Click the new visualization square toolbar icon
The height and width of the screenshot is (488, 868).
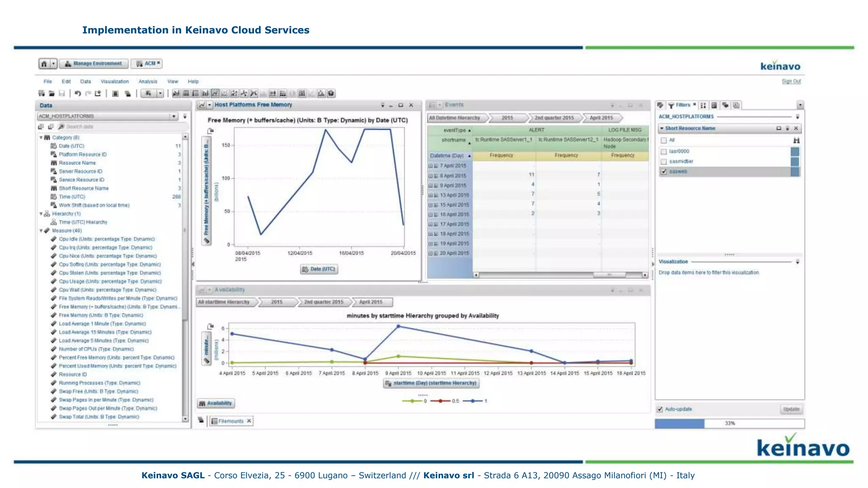pyautogui.click(x=115, y=93)
